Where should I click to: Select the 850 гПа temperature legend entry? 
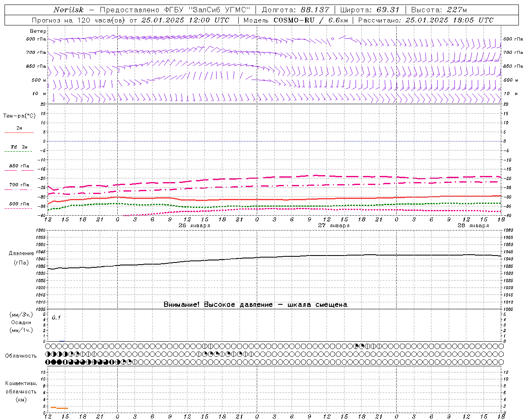[19, 166]
